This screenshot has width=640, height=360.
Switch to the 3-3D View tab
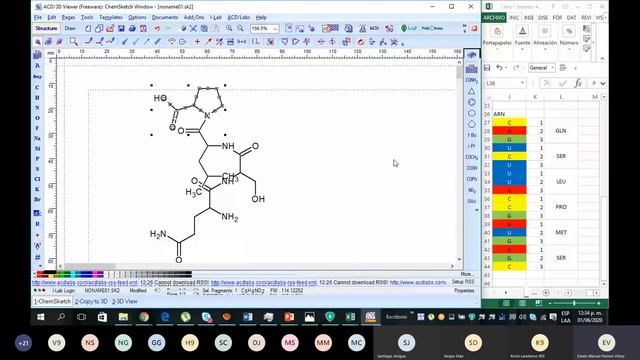click(124, 302)
